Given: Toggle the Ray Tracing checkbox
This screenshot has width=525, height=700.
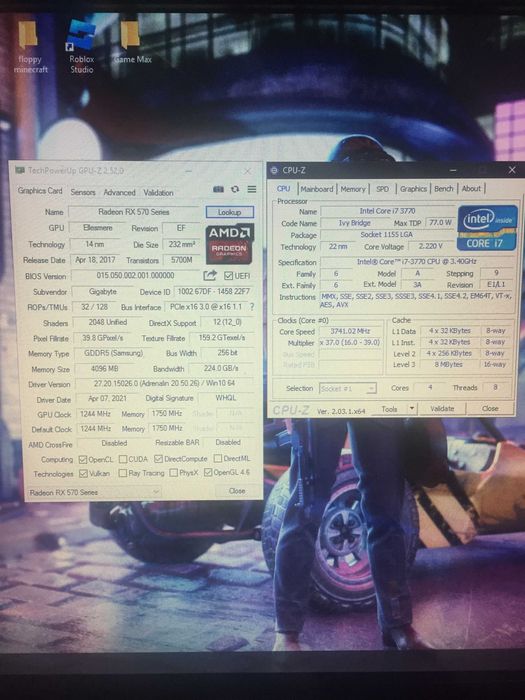Looking at the screenshot, I should point(123,473).
